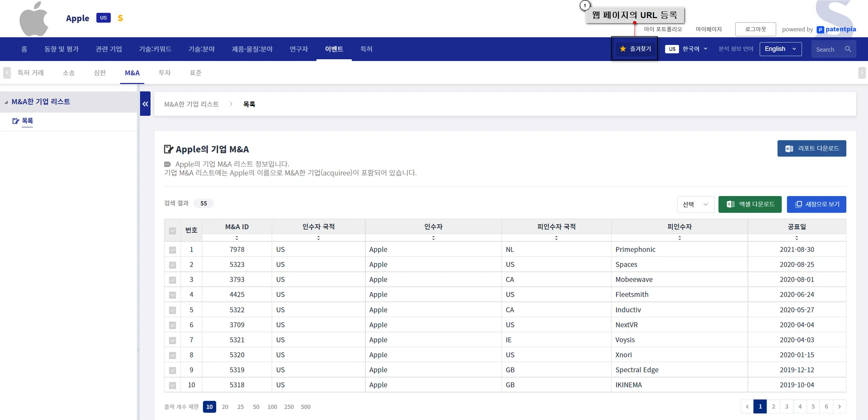
Task: Click the 로그아웃 button
Action: pyautogui.click(x=755, y=29)
